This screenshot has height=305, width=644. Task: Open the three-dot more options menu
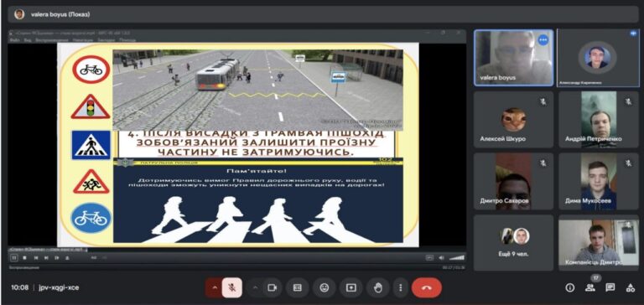[x=400, y=287]
